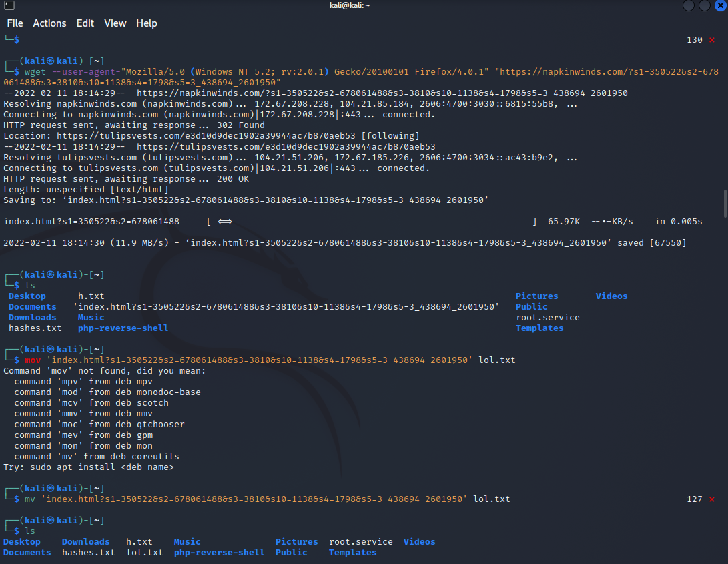Click the vertical scrollbar handle
The width and height of the screenshot is (728, 564).
pos(725,199)
